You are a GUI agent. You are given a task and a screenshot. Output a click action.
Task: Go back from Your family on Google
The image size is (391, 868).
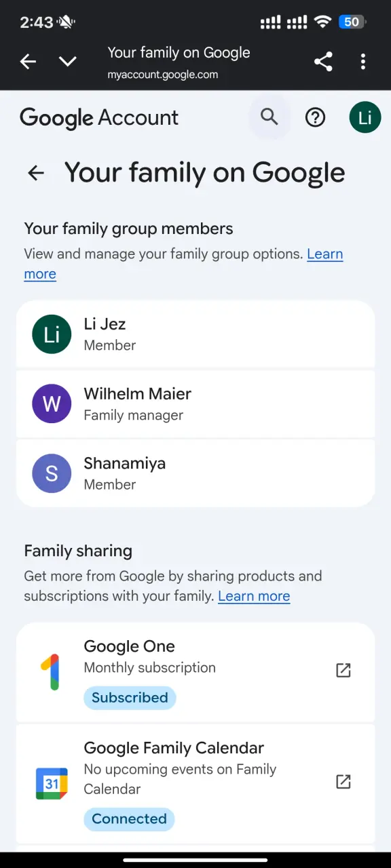pyautogui.click(x=35, y=173)
